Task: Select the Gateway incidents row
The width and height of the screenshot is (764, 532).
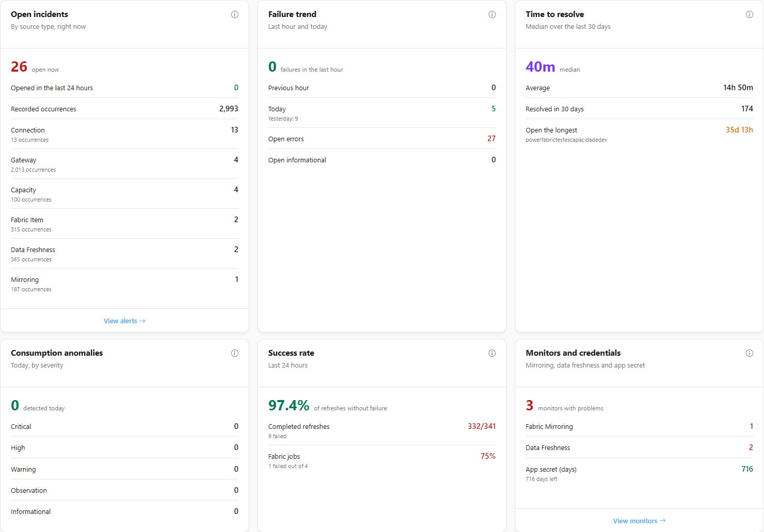Action: 124,164
